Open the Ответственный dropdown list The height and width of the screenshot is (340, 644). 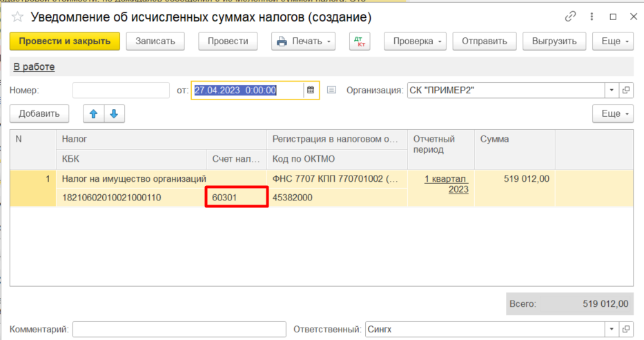point(612,330)
